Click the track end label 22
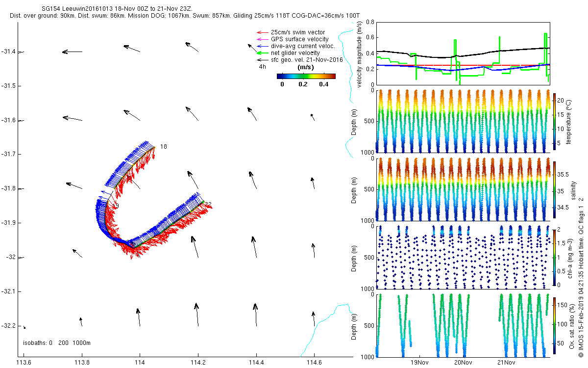 pyautogui.click(x=208, y=204)
